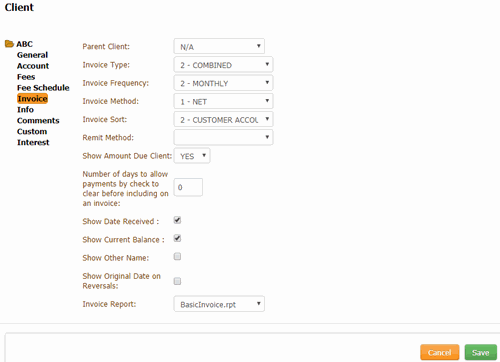This screenshot has width=500, height=362.
Task: Open the Parent Client dropdown
Action: 219,46
